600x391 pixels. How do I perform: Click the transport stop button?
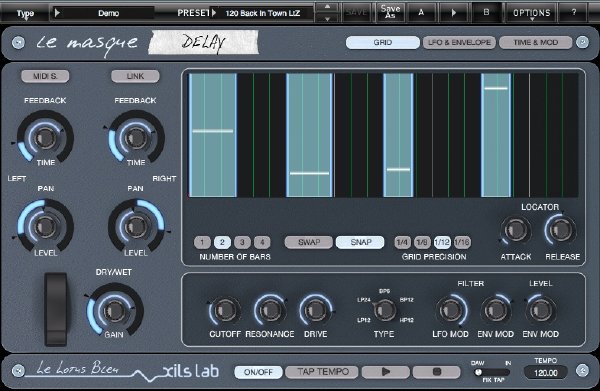[437, 371]
